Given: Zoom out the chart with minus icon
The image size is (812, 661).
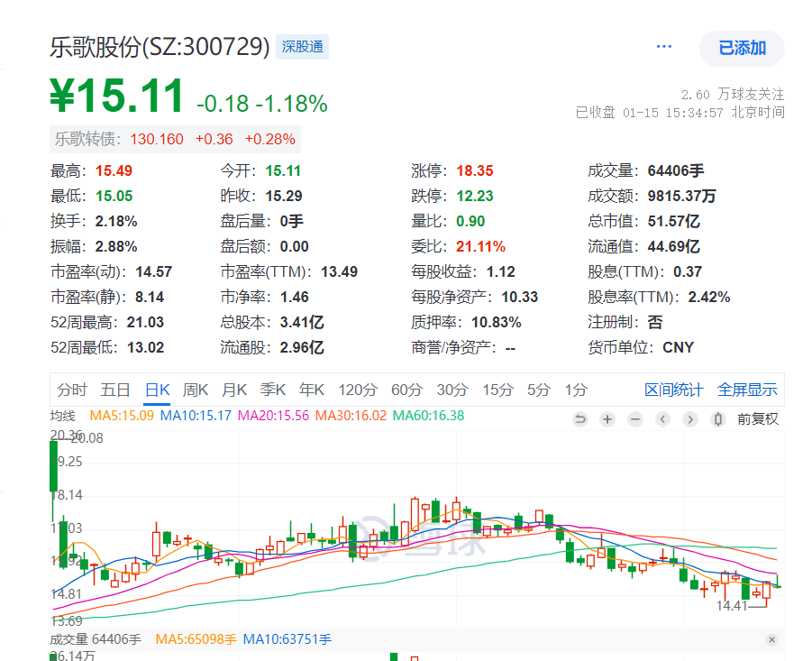Looking at the screenshot, I should tap(635, 419).
